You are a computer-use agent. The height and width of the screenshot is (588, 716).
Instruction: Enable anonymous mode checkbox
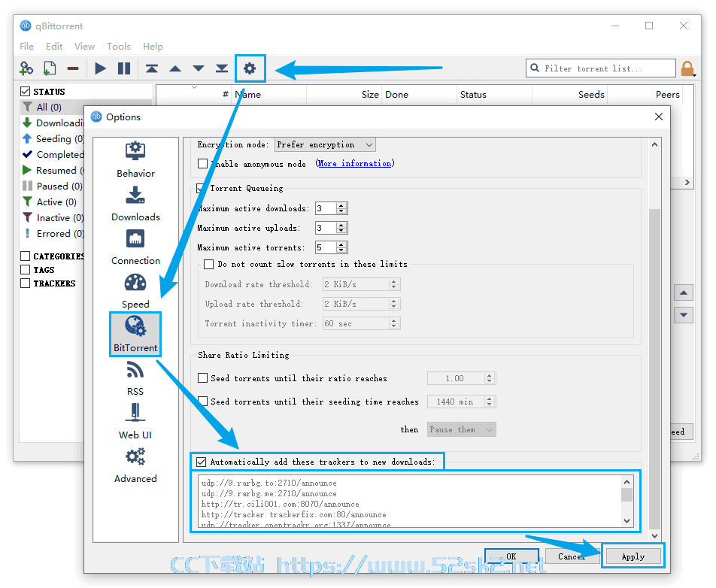[203, 164]
